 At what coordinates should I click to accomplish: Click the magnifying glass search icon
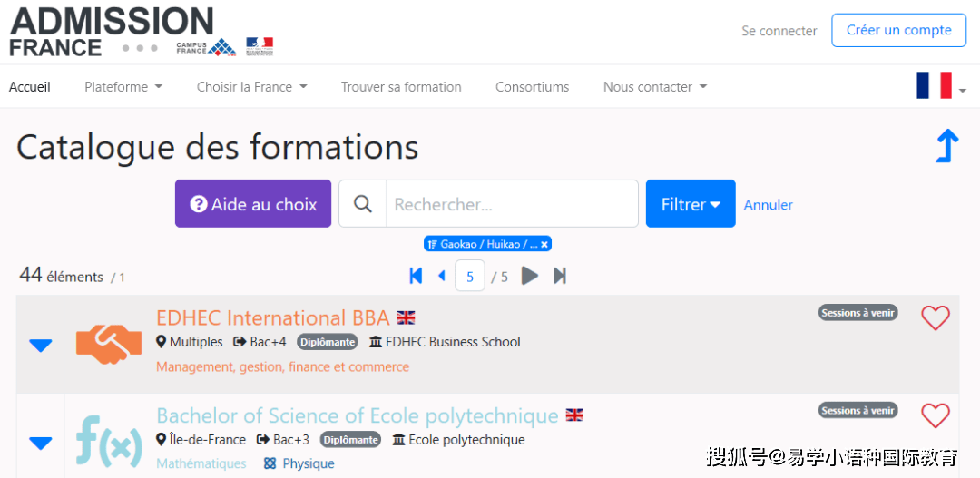click(x=363, y=204)
